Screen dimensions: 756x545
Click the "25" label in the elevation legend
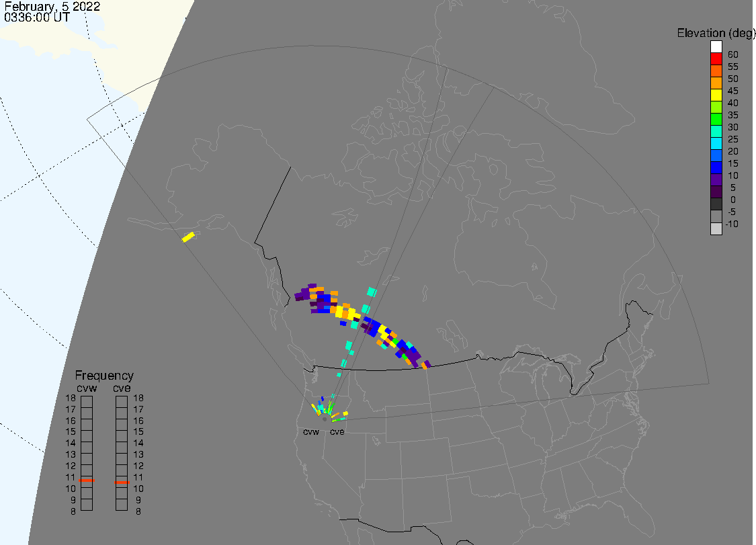(x=733, y=139)
